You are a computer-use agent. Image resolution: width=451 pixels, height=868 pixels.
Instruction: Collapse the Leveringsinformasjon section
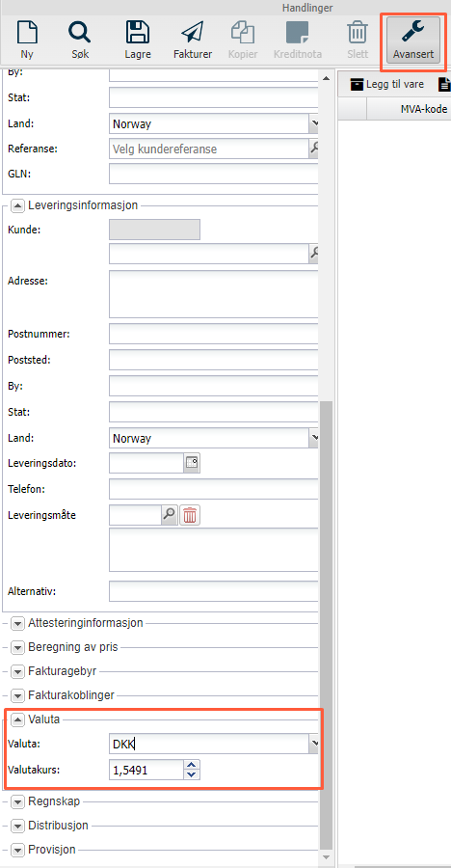click(18, 205)
